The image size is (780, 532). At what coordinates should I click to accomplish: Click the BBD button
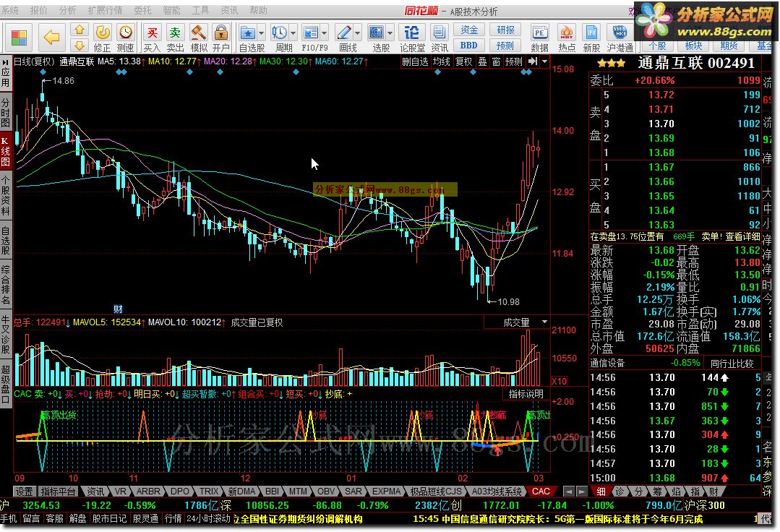coord(468,46)
